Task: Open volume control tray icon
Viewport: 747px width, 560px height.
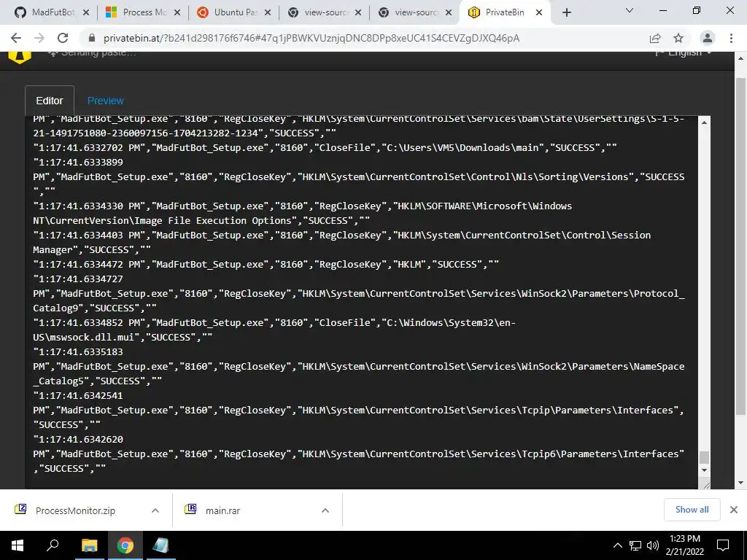Action: pos(653,545)
